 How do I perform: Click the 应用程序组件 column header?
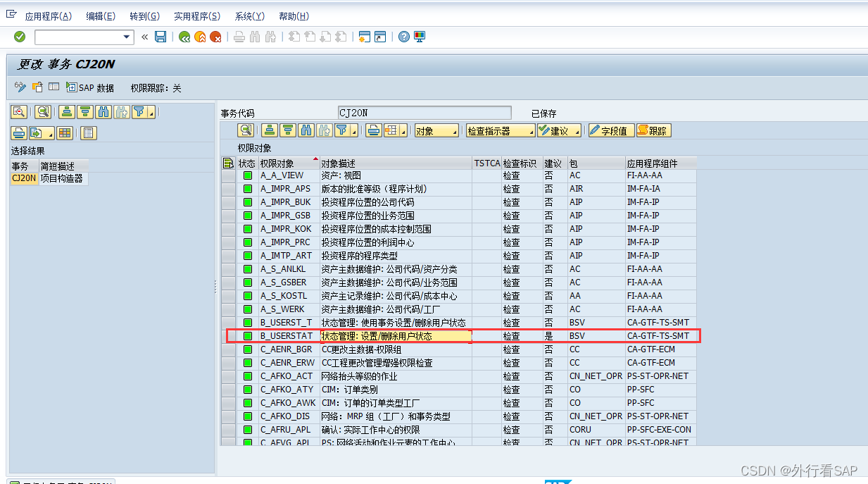pyautogui.click(x=660, y=163)
